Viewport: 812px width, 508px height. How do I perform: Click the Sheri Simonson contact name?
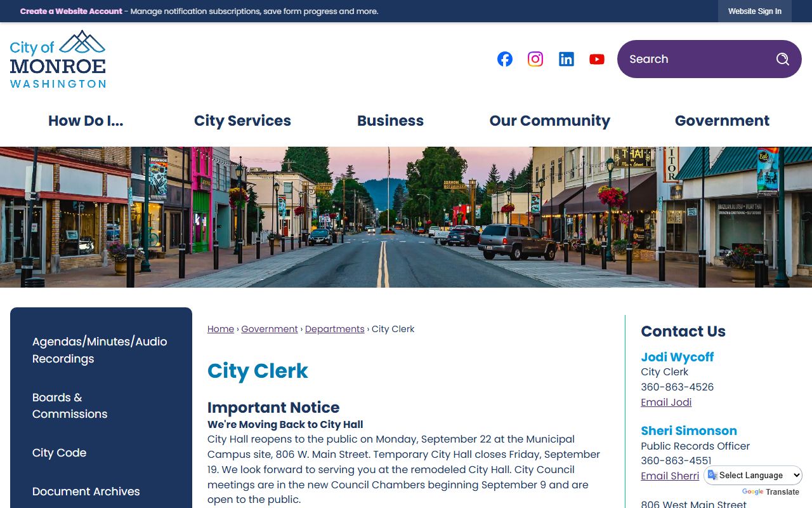click(x=689, y=431)
